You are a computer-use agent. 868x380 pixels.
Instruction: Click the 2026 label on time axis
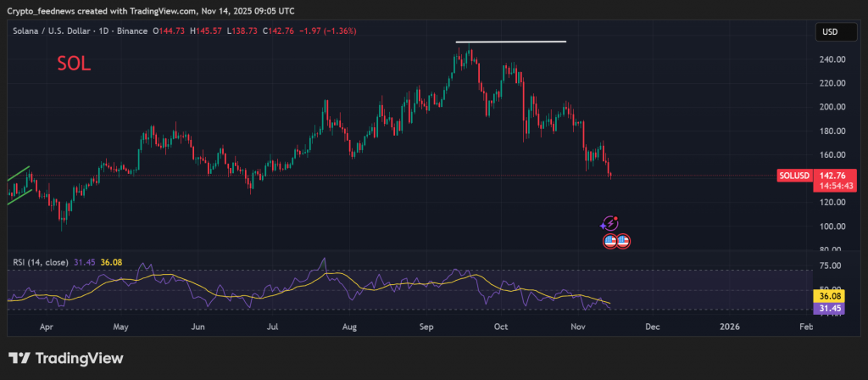pyautogui.click(x=728, y=326)
